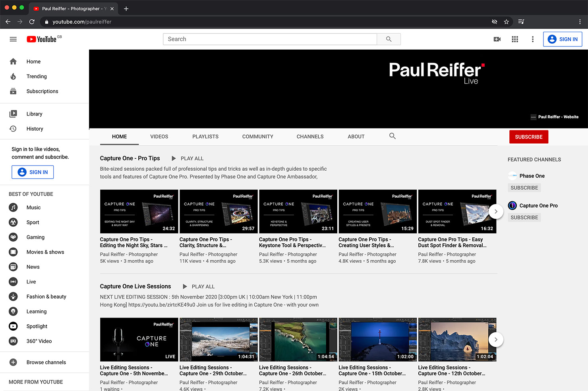588x391 pixels.
Task: Click the eye-slash icon in address bar
Action: [x=494, y=22]
